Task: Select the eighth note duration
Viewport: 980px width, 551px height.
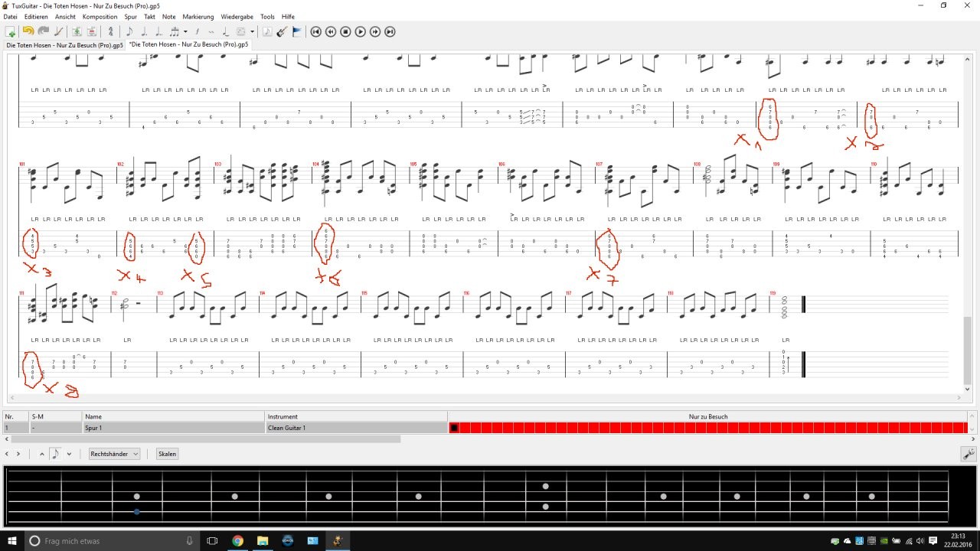Action: (129, 31)
